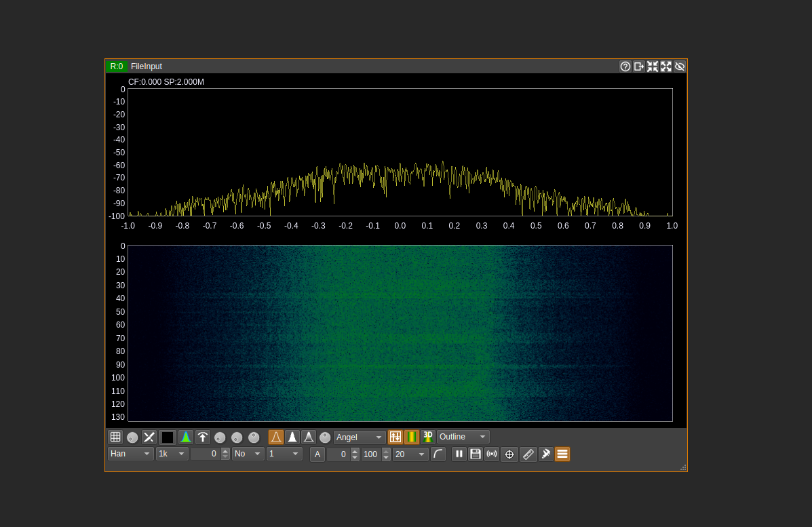The height and width of the screenshot is (527, 812).
Task: Click the -100 dB axis label
Action: coord(117,216)
